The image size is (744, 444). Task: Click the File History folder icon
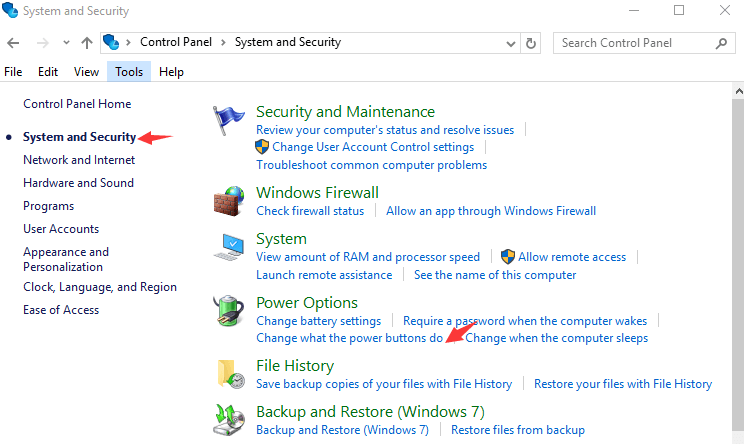[231, 374]
